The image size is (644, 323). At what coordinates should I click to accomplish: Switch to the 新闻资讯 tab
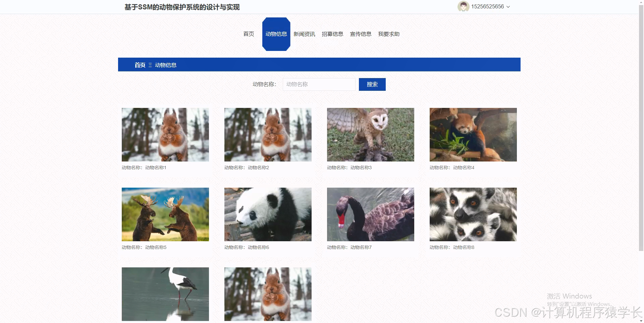[304, 34]
